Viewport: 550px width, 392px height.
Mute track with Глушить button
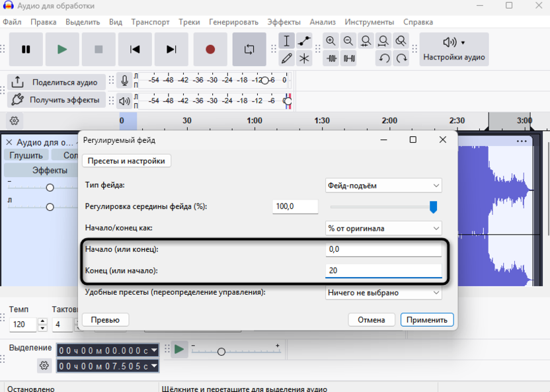coord(26,155)
